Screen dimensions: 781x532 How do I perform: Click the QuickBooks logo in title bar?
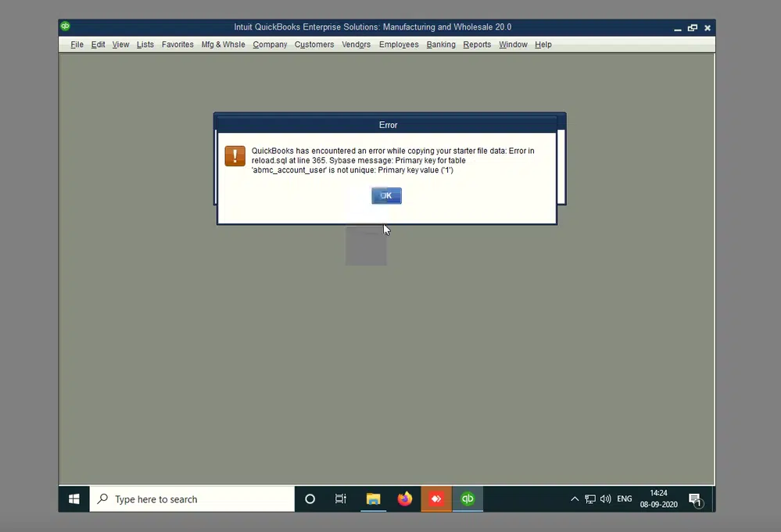65,27
